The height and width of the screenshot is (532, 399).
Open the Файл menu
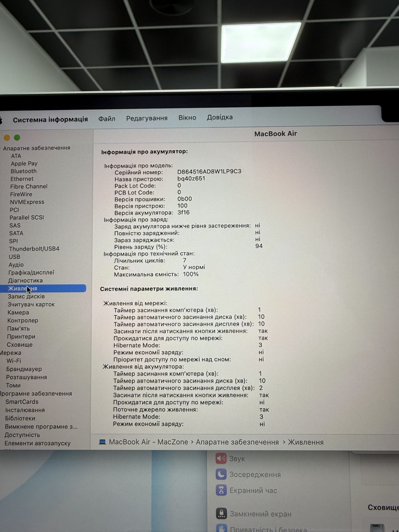point(107,119)
